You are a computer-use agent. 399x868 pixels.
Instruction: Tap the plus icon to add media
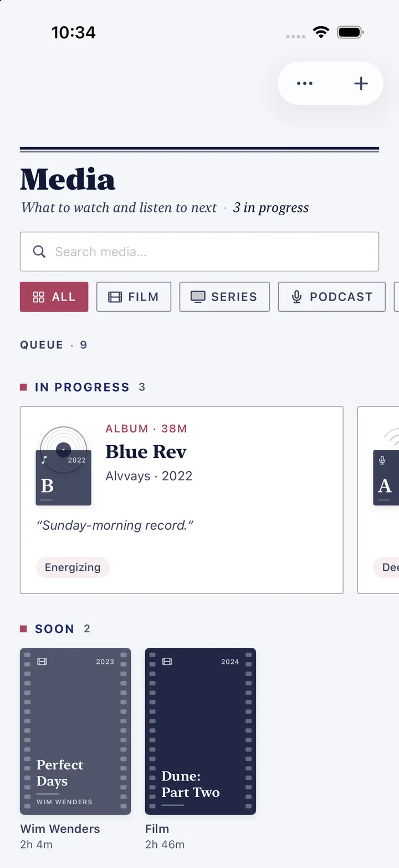pyautogui.click(x=361, y=84)
